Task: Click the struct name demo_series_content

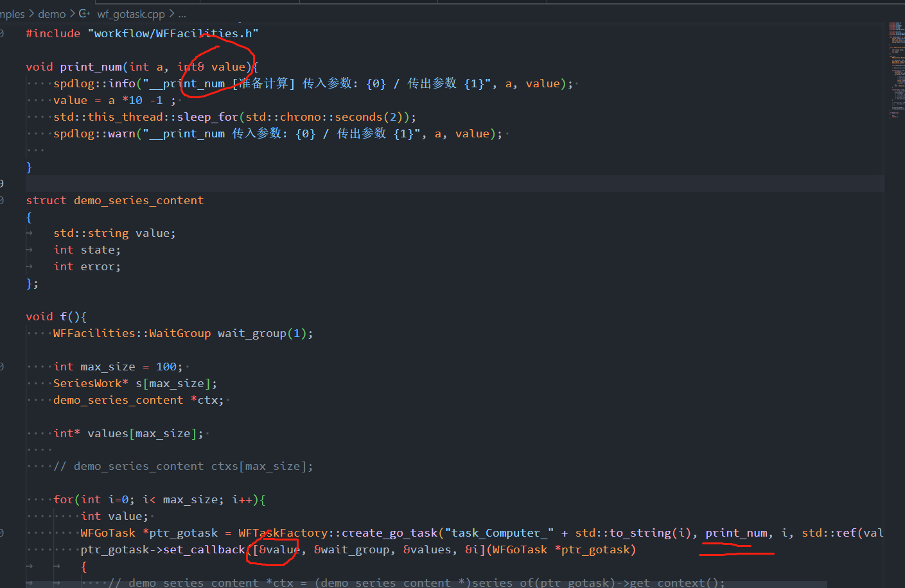Action: coord(138,200)
